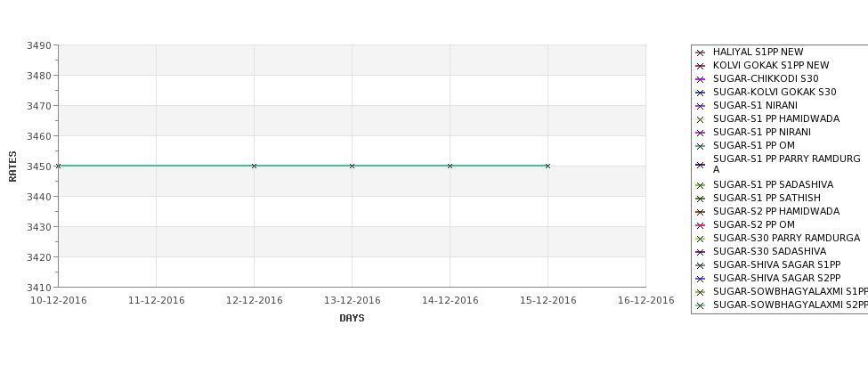Viewport: 868px width, 382px height.
Task: Click the SUGAR-S1 PP SADASHIVA legend label
Action: click(773, 184)
